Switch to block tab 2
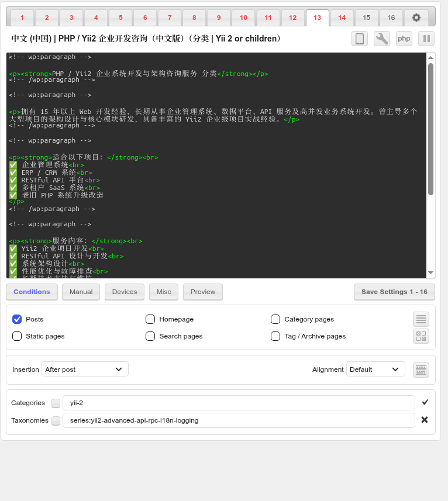The height and width of the screenshot is (501, 448). coord(47,18)
